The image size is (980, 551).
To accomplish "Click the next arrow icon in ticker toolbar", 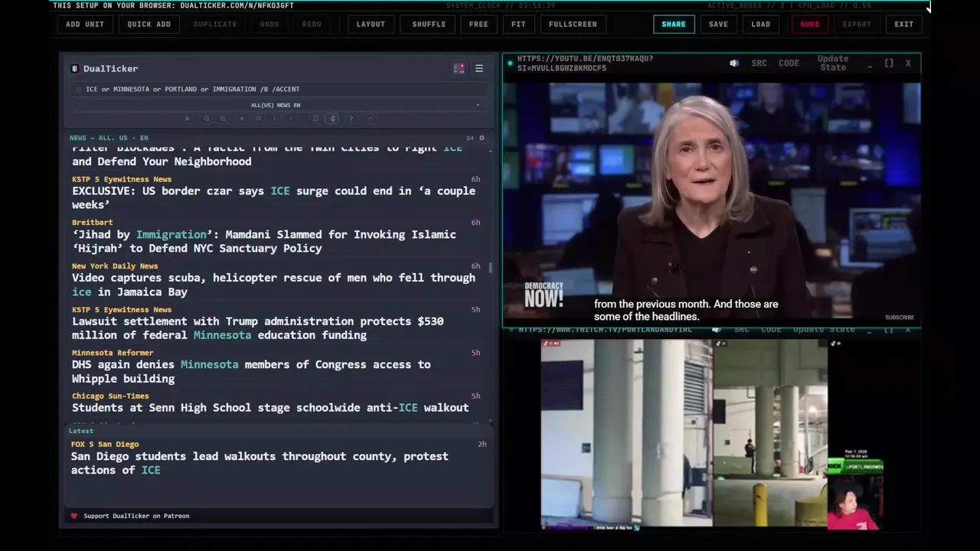I will tap(291, 119).
